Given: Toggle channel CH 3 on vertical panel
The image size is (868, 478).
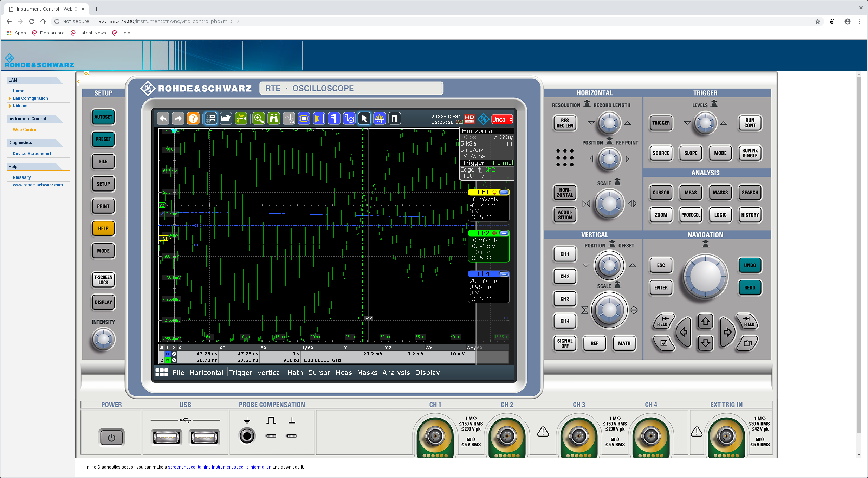Looking at the screenshot, I should tap(565, 299).
